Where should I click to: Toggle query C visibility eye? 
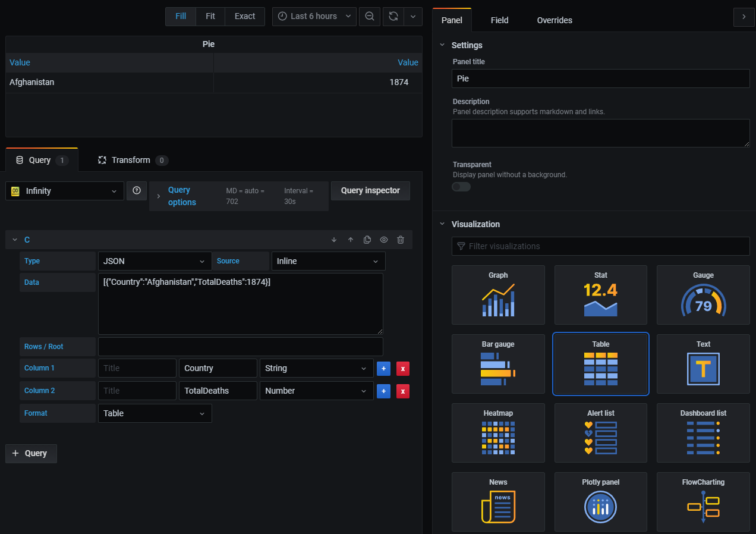[384, 240]
